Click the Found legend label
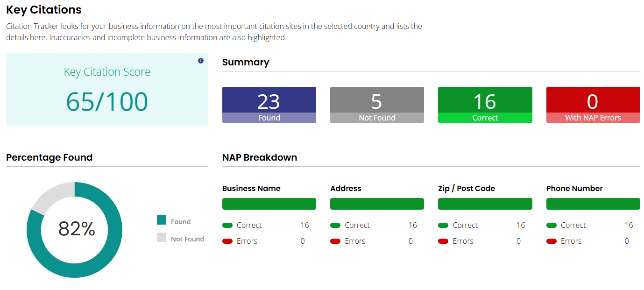644x290 pixels. (181, 222)
